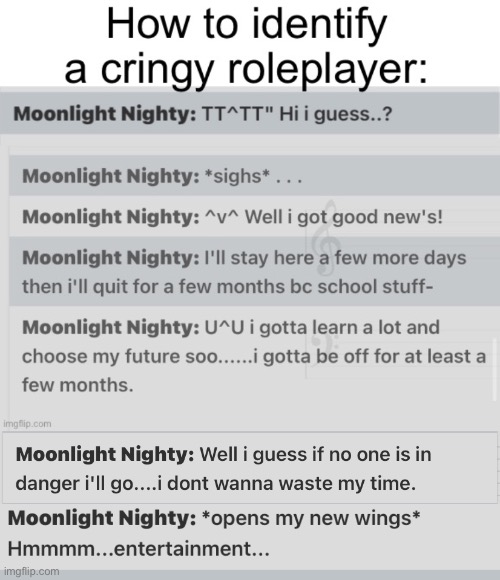Click the faded treble clef icon

pyautogui.click(x=325, y=237)
